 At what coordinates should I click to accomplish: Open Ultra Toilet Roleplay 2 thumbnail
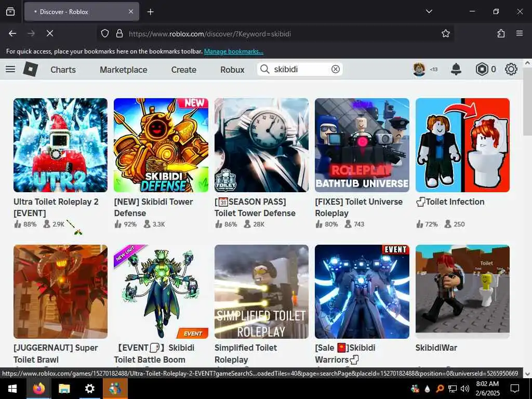(x=60, y=145)
